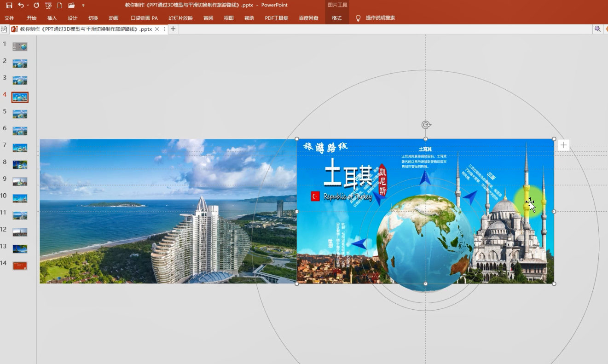Viewport: 608px width, 364px height.
Task: Start slideshow from beginning icon
Action: 48,5
